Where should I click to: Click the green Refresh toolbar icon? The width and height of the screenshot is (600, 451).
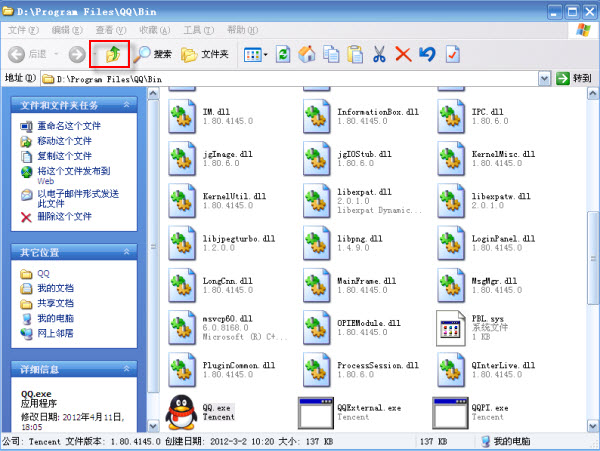click(283, 54)
